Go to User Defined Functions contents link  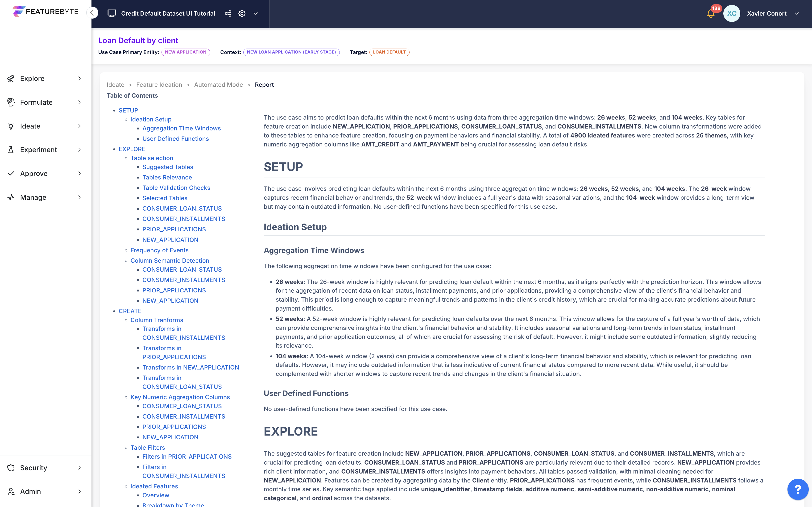point(175,139)
